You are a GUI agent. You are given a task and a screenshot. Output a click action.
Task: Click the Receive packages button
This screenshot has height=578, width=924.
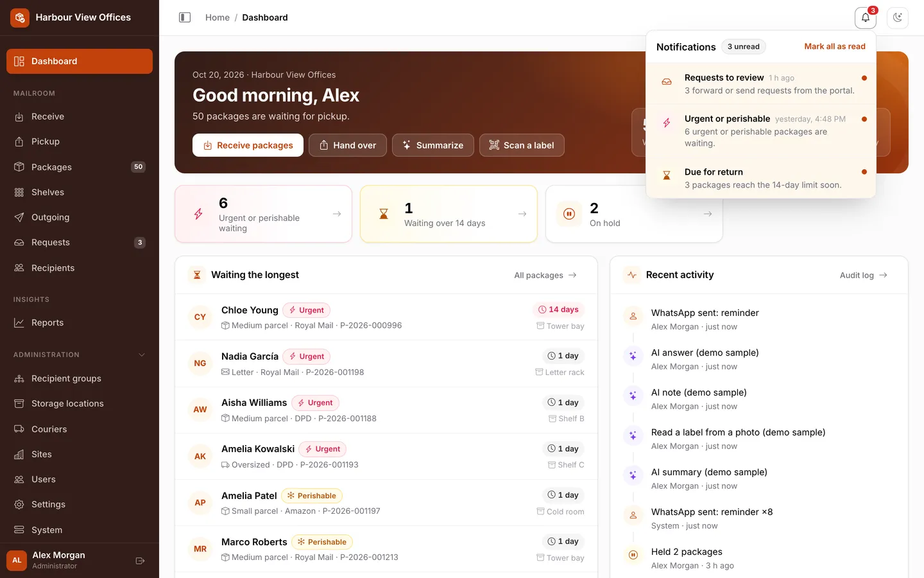click(248, 145)
